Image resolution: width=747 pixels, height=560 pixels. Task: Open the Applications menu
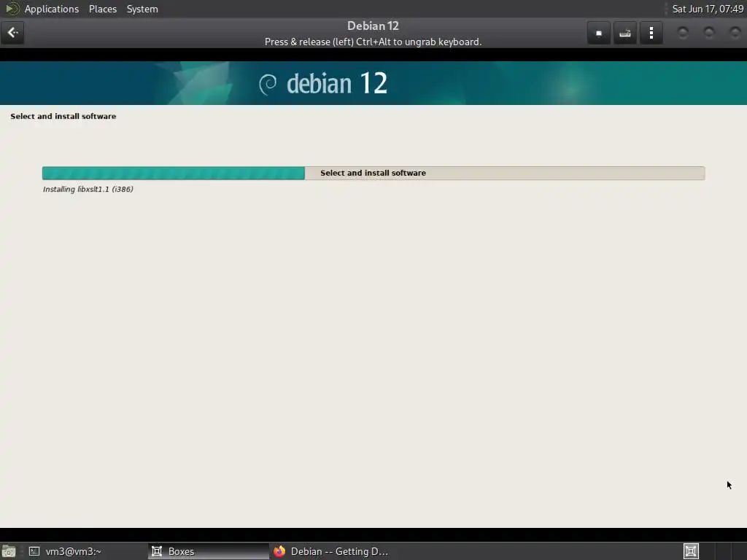pyautogui.click(x=52, y=9)
